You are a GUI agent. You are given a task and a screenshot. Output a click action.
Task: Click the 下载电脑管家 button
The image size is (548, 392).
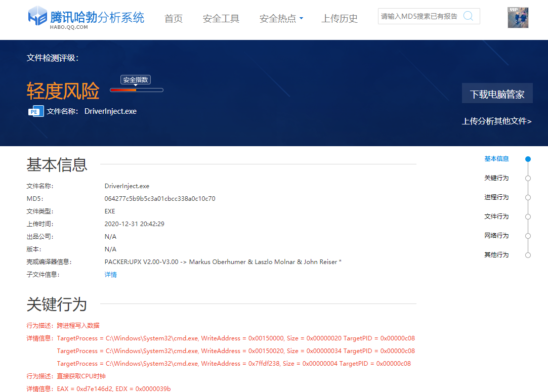(497, 94)
